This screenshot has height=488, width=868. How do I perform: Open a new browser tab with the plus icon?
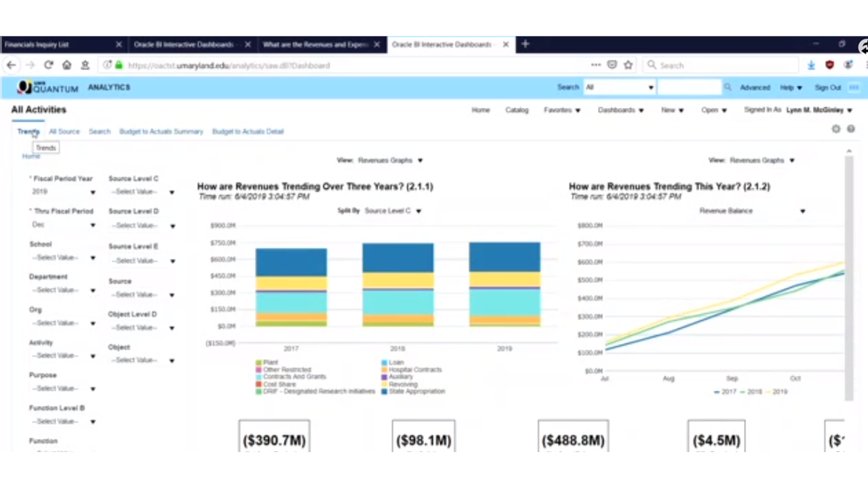click(525, 44)
